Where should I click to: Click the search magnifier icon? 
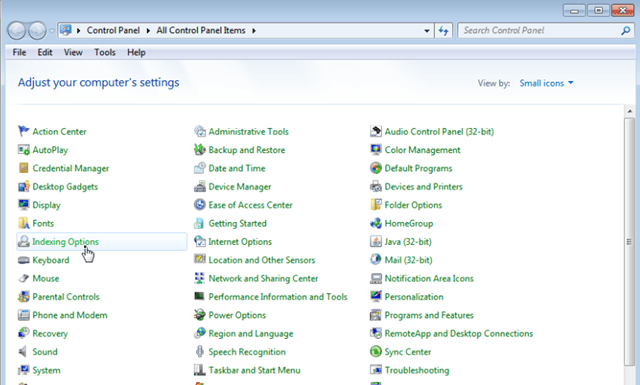625,31
